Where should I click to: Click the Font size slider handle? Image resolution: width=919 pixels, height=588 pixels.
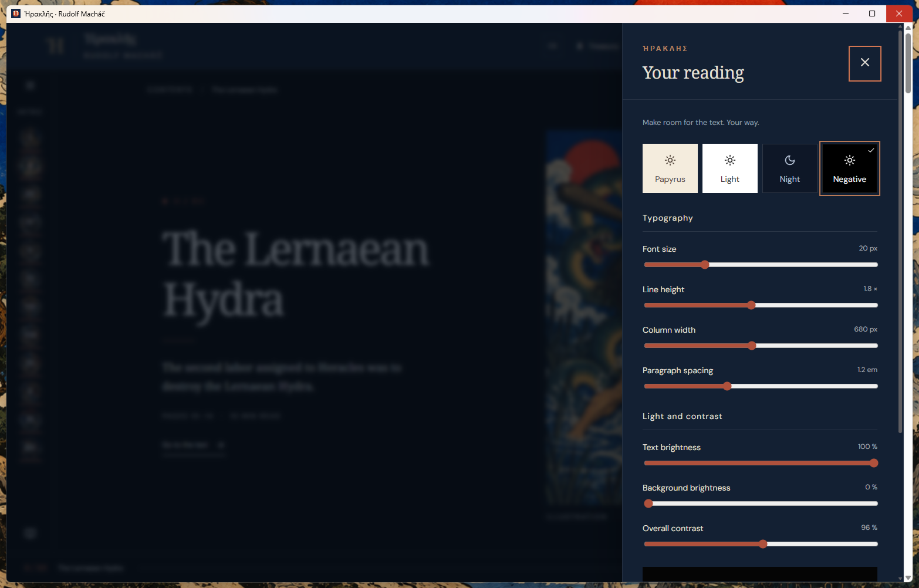click(x=705, y=265)
